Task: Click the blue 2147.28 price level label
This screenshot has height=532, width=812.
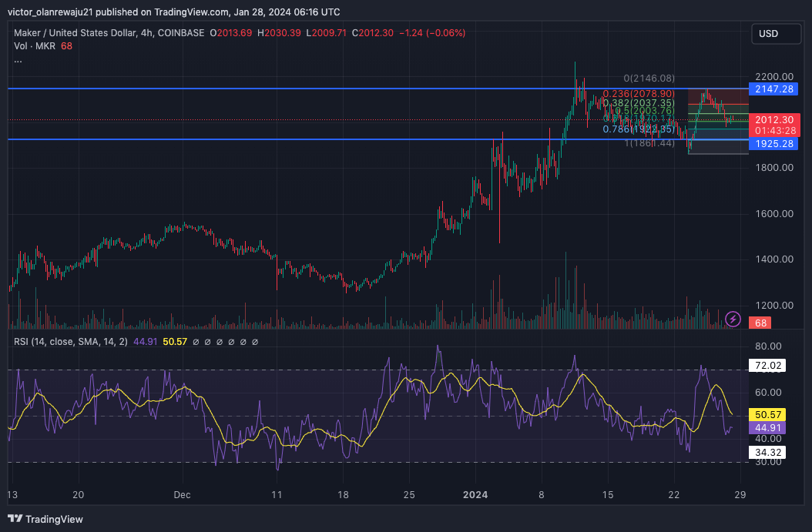Action: tap(773, 89)
